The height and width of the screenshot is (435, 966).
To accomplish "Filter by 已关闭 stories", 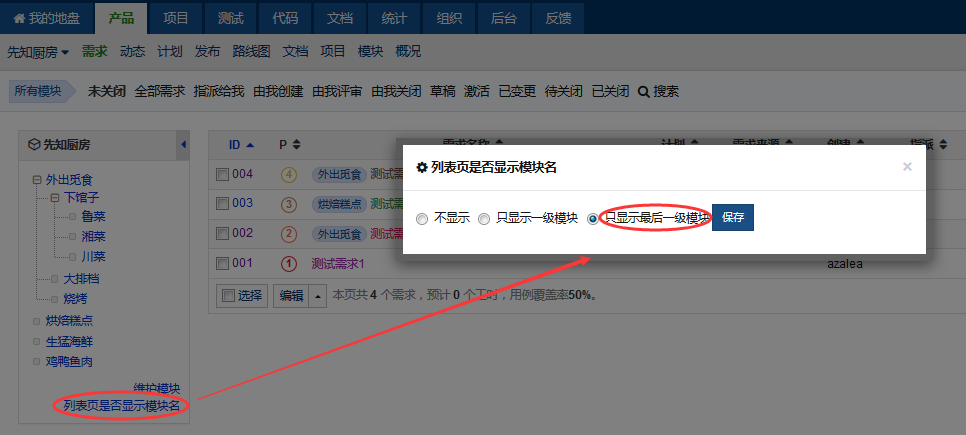I will point(611,92).
